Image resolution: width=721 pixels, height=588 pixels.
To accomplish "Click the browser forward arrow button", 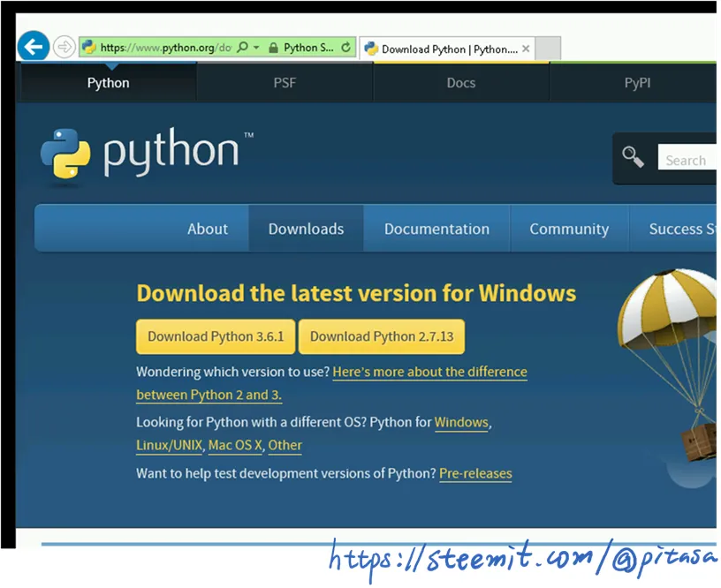I will point(64,47).
